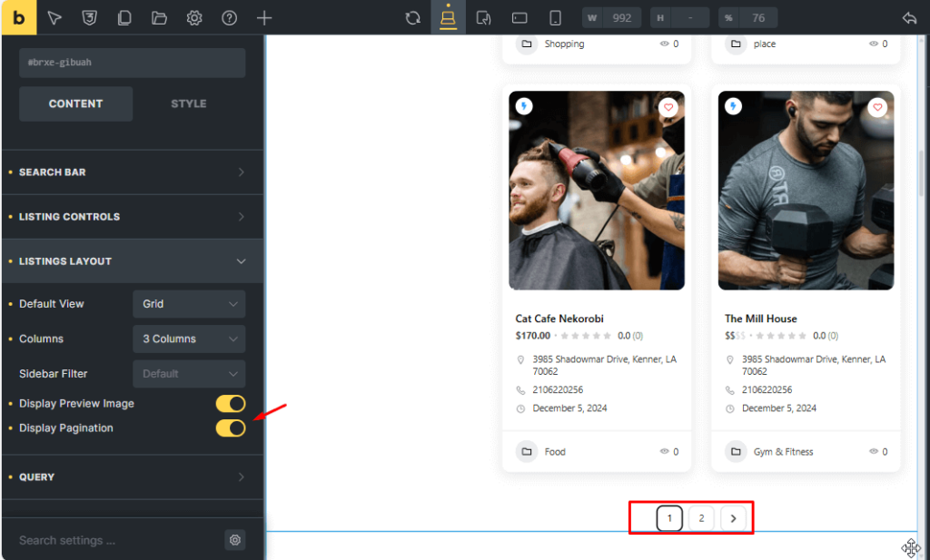The height and width of the screenshot is (560, 930).
Task: Open the Default View Grid dropdown
Action: pos(189,304)
